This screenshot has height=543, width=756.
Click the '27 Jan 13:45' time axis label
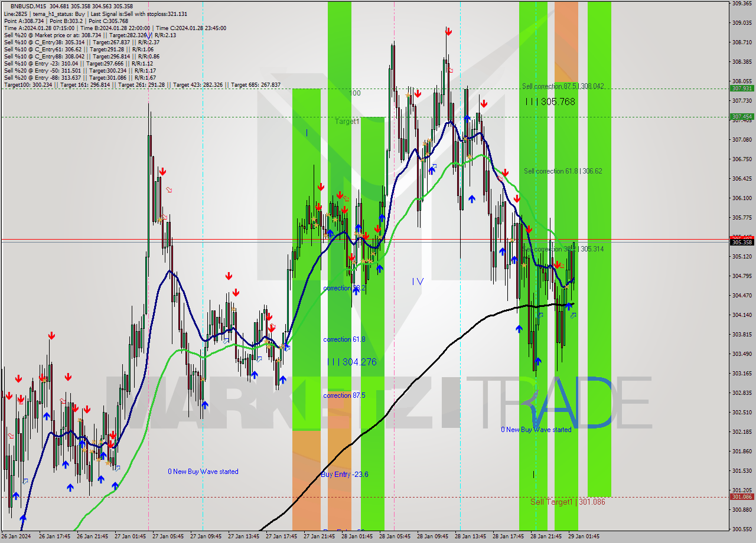click(x=243, y=537)
